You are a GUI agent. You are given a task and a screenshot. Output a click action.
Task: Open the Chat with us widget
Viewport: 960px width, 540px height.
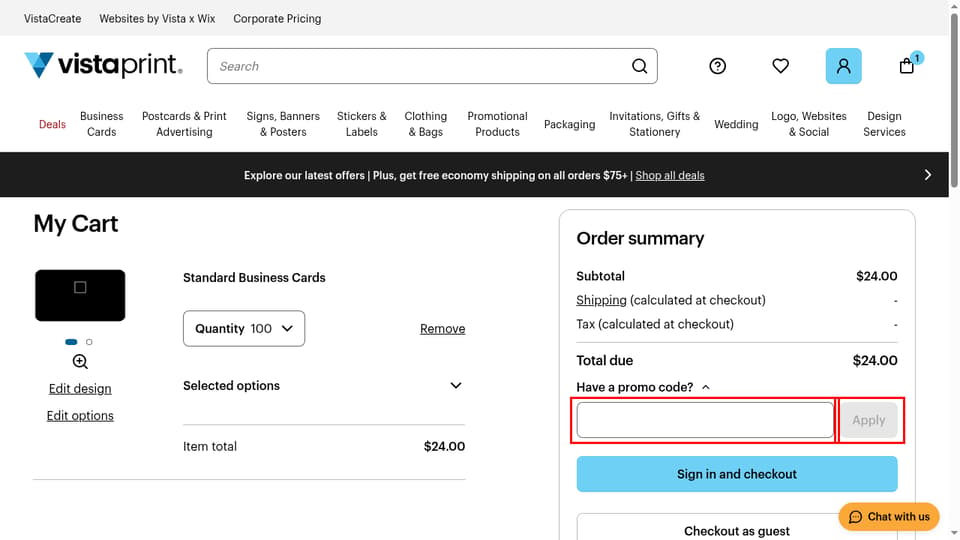coord(889,517)
